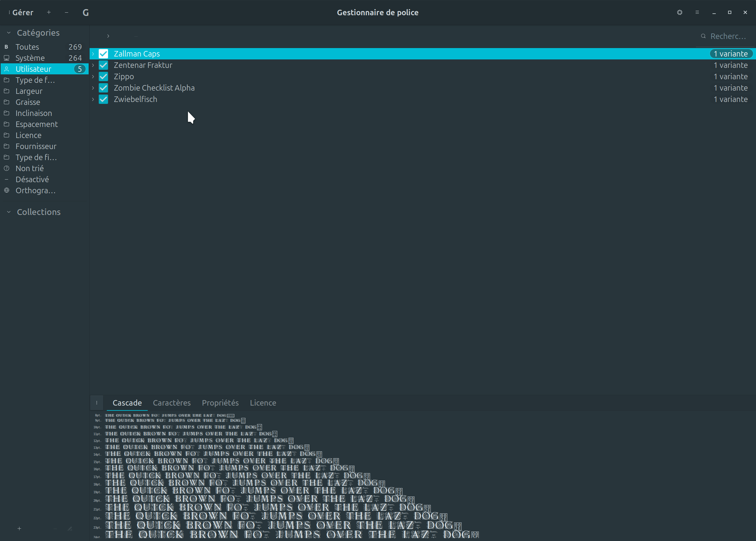Click the remove font minus icon
The width and height of the screenshot is (756, 541).
coord(67,12)
